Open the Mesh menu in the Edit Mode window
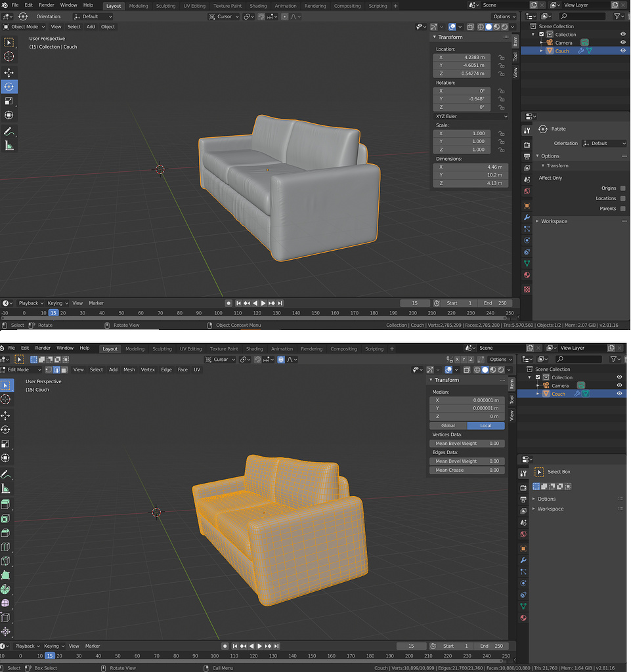This screenshot has width=631, height=672. pos(129,369)
